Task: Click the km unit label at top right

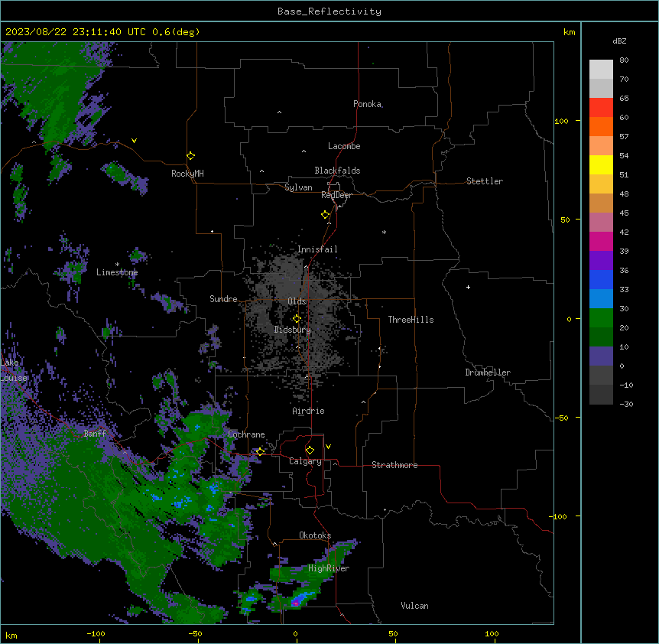Action: (x=569, y=32)
